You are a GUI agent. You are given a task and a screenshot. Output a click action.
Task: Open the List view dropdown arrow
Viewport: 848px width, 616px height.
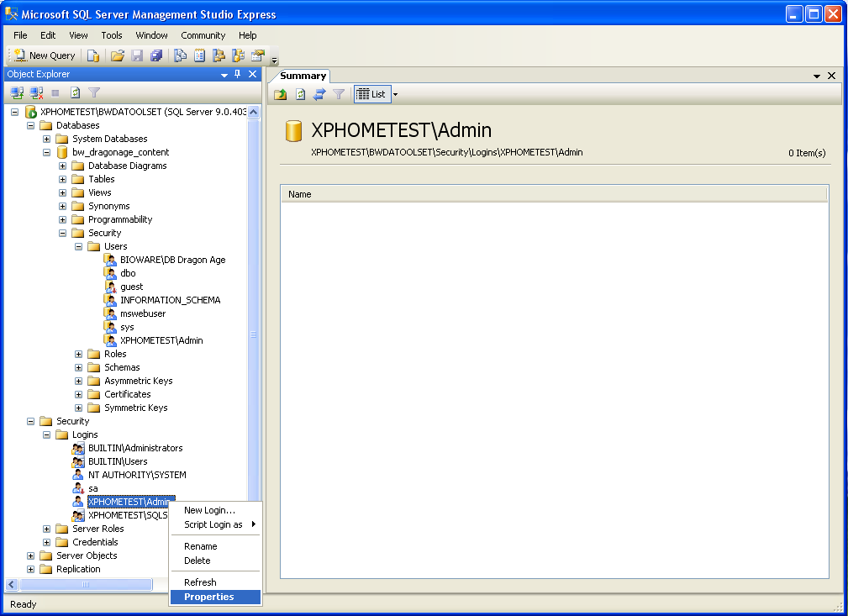[x=395, y=94]
